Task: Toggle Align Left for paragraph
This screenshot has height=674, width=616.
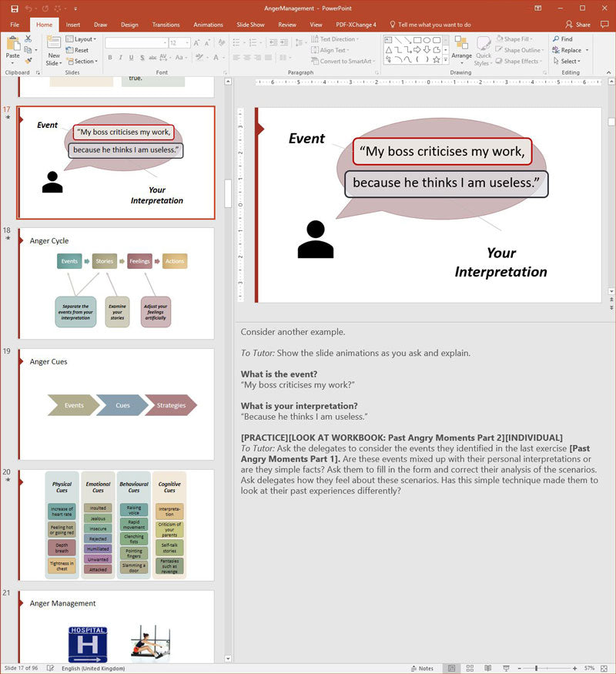Action: 236,58
